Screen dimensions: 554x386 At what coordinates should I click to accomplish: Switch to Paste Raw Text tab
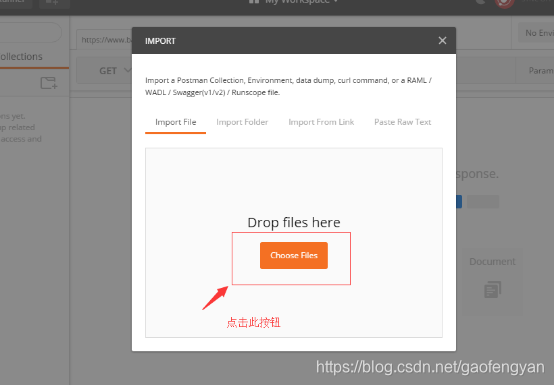coord(402,122)
